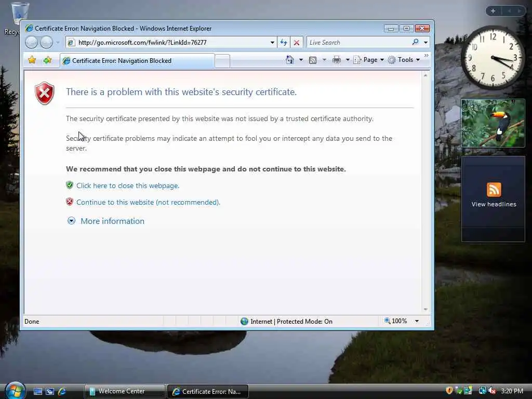Open the Favorites Center star
The height and width of the screenshot is (399, 532).
pos(32,60)
